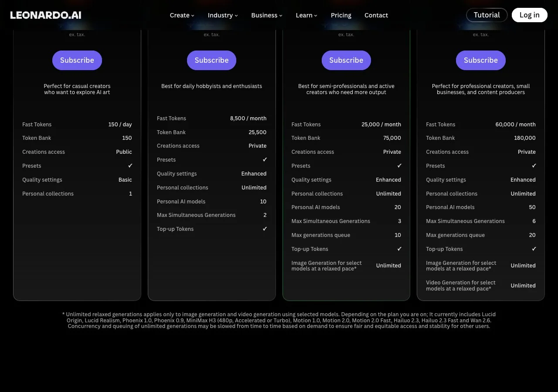
Task: Click "Video Generation for select models" label
Action: [x=461, y=286]
